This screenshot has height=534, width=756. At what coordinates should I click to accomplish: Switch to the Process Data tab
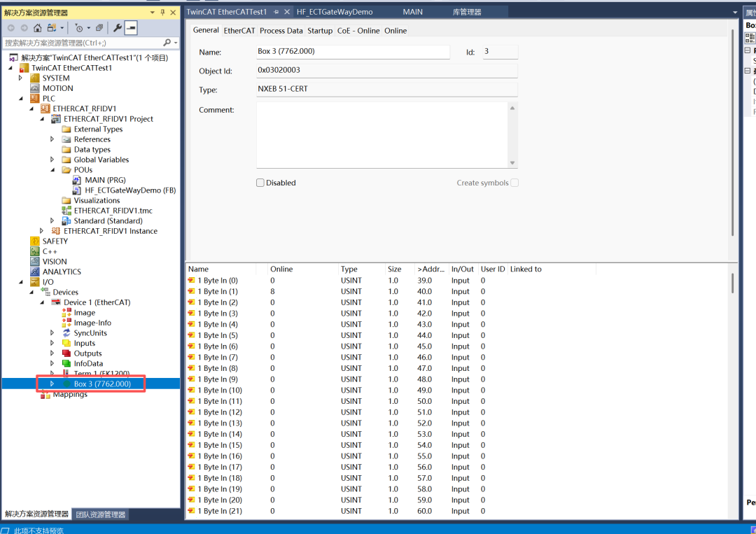coord(281,31)
